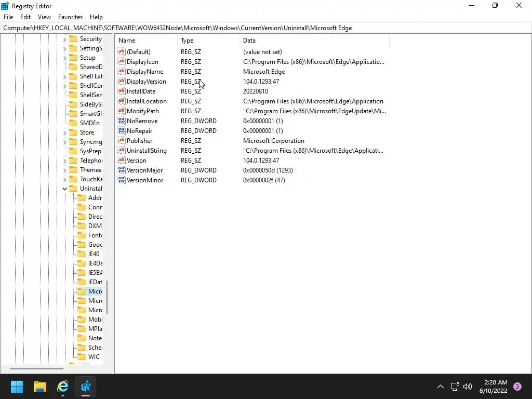
Task: Click the registry path address bar
Action: 266,28
